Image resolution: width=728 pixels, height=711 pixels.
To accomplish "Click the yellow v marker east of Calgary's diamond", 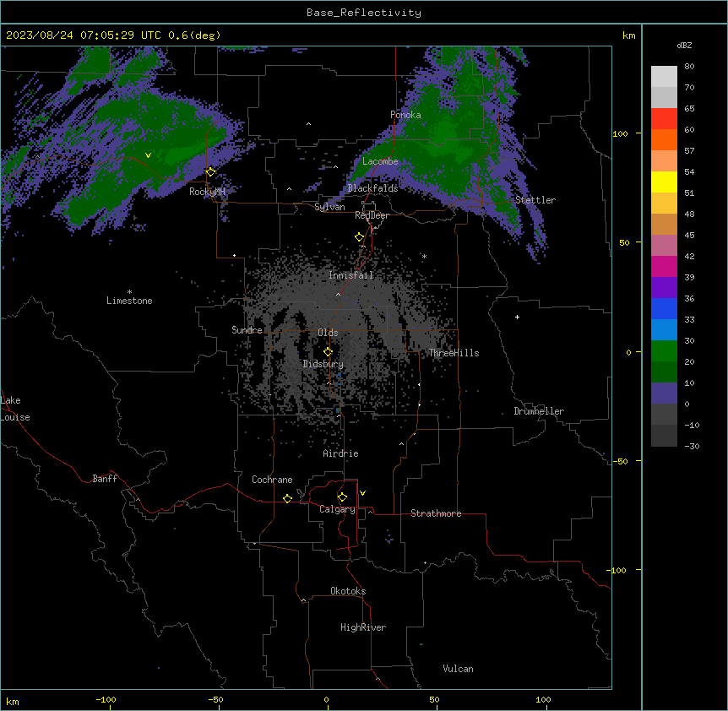I will pos(362,493).
